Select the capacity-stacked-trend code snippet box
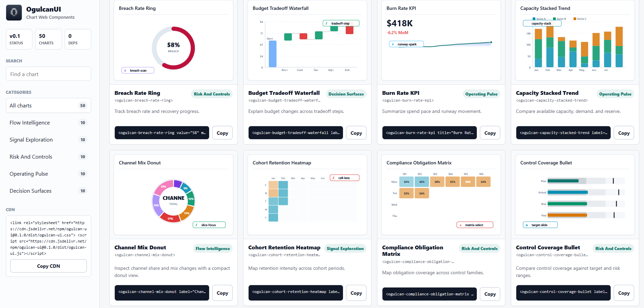644x308 pixels. coord(564,133)
